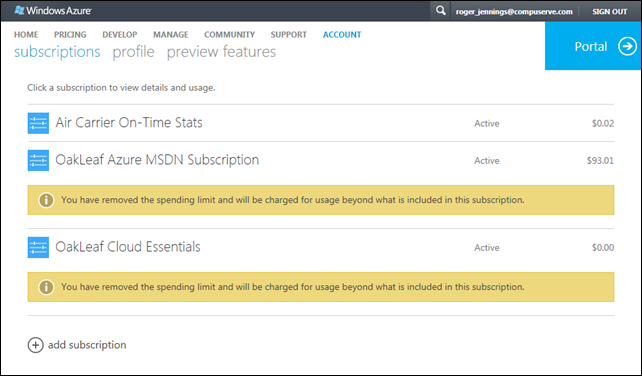Go to the DEVELOP menu
The width and height of the screenshot is (642, 376).
120,35
